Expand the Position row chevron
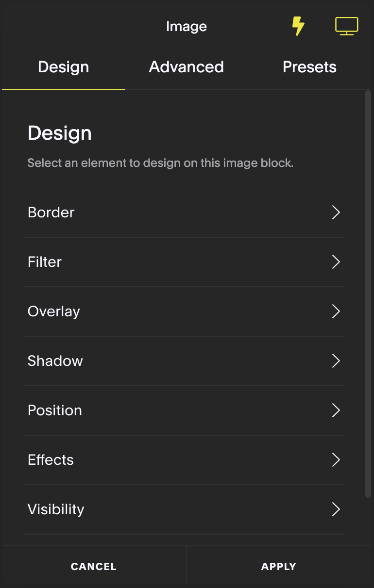Screen dimensions: 374x588 point(336,410)
